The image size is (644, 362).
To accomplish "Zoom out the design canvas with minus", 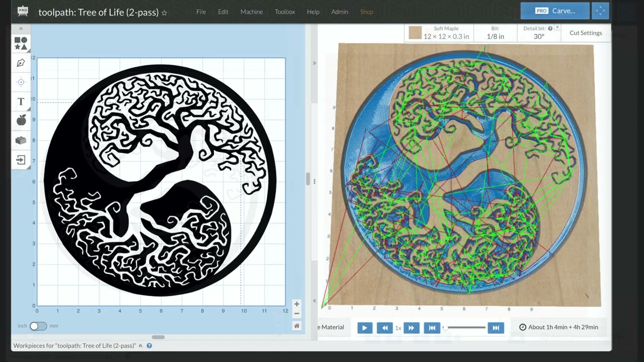I will point(297,314).
